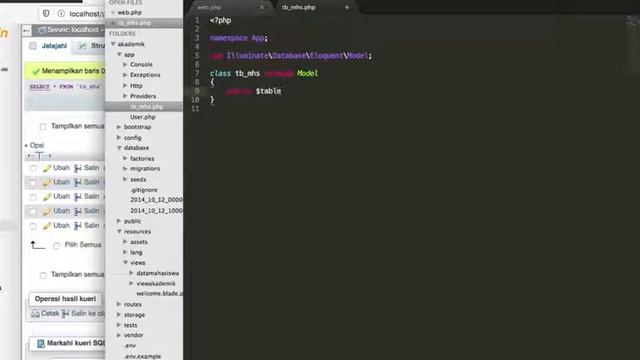The width and height of the screenshot is (640, 360).
Task: Click the Cetak link in phpMyAdmin
Action: 50,313
